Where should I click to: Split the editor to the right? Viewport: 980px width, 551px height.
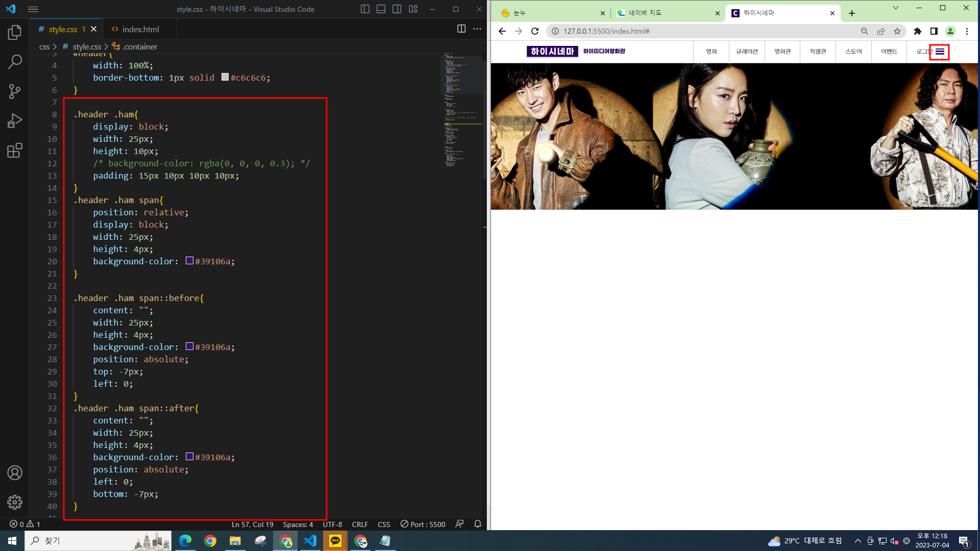pyautogui.click(x=461, y=29)
